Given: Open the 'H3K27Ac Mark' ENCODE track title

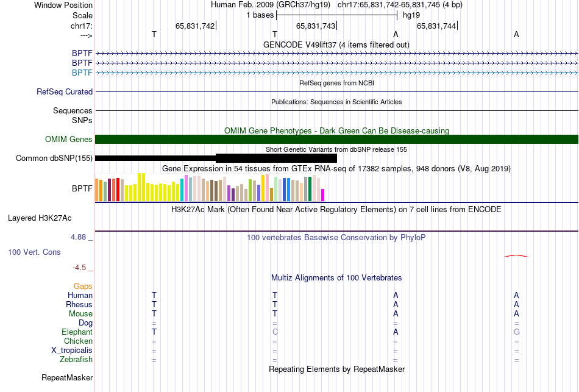Looking at the screenshot, I should tap(336, 210).
